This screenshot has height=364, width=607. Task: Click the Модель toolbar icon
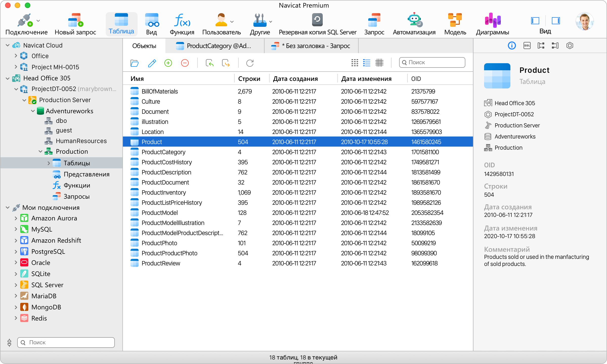(455, 20)
